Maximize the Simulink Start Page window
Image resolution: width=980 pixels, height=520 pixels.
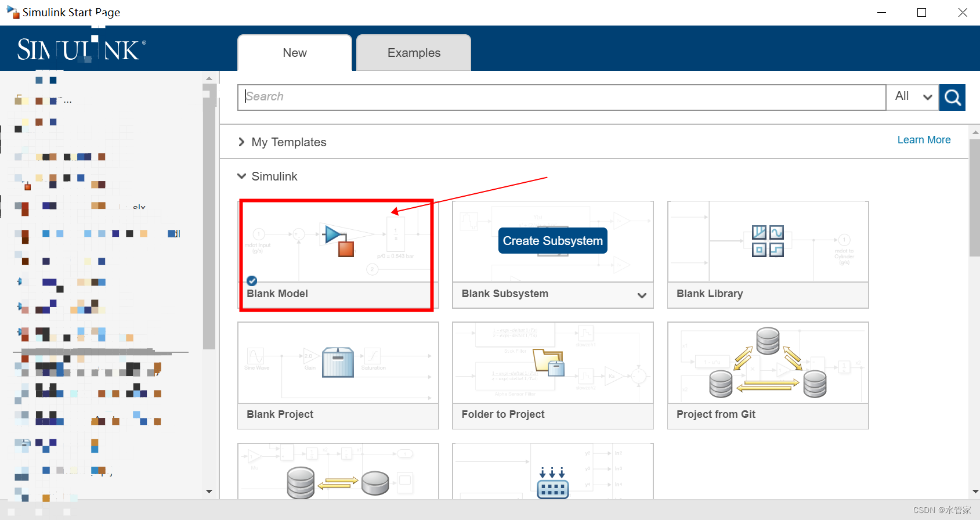coord(921,12)
